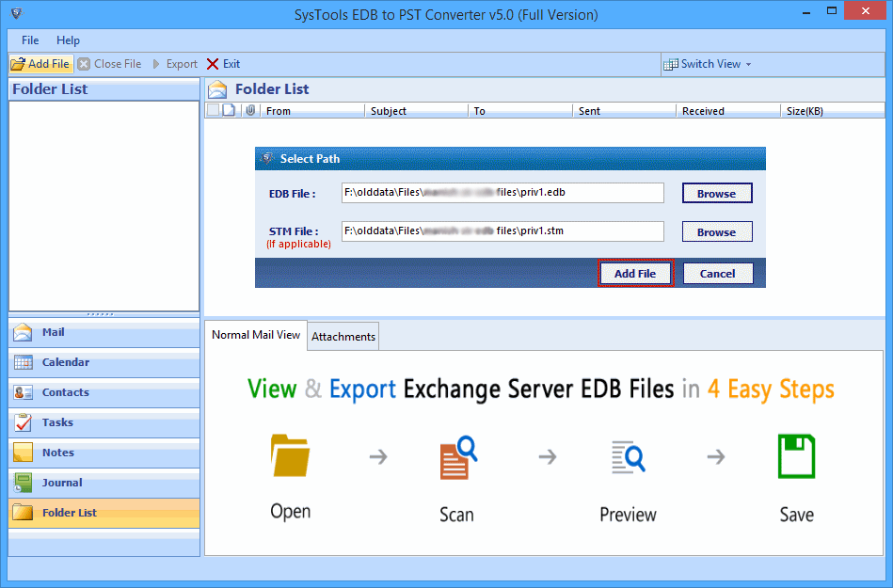
Task: Sort by the From column
Action: [311, 110]
